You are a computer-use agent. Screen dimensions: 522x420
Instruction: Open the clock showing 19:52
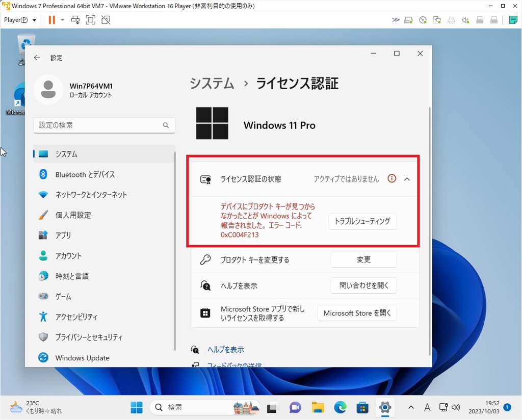pyautogui.click(x=484, y=407)
